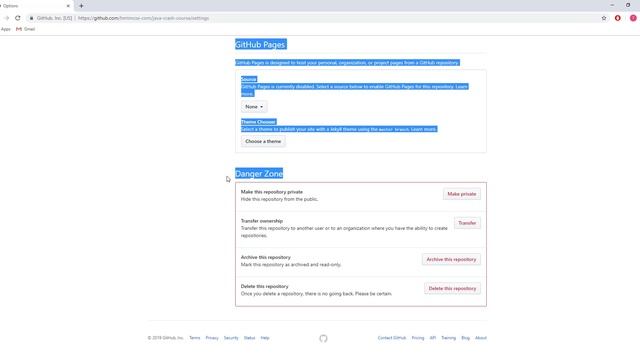Viewport: 640px width, 360px height.
Task: Open the None source dropdown
Action: click(x=254, y=107)
